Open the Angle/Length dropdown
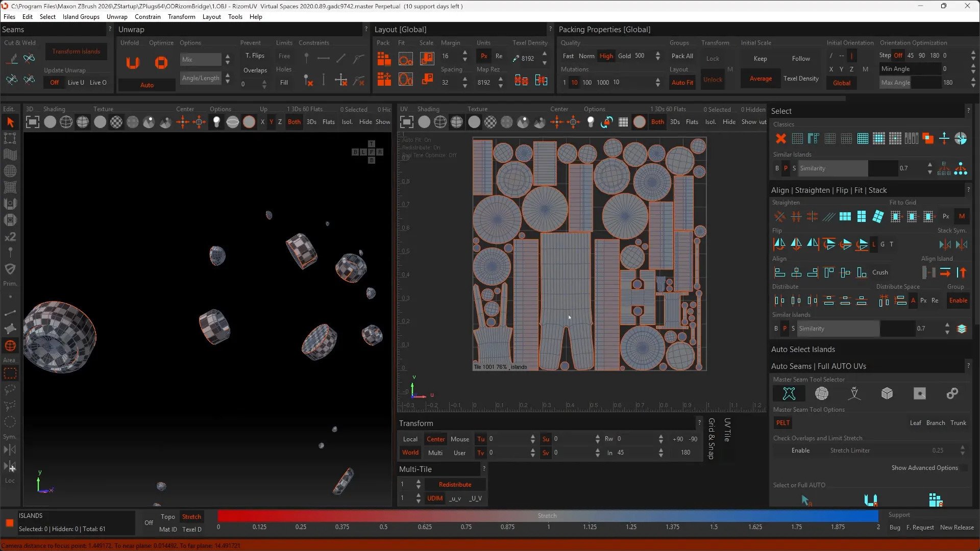This screenshot has width=980, height=551. pyautogui.click(x=201, y=78)
